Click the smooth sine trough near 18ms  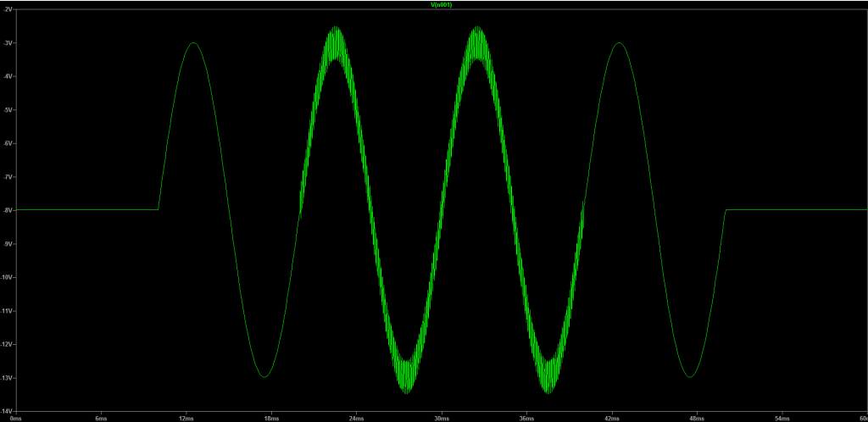[265, 376]
